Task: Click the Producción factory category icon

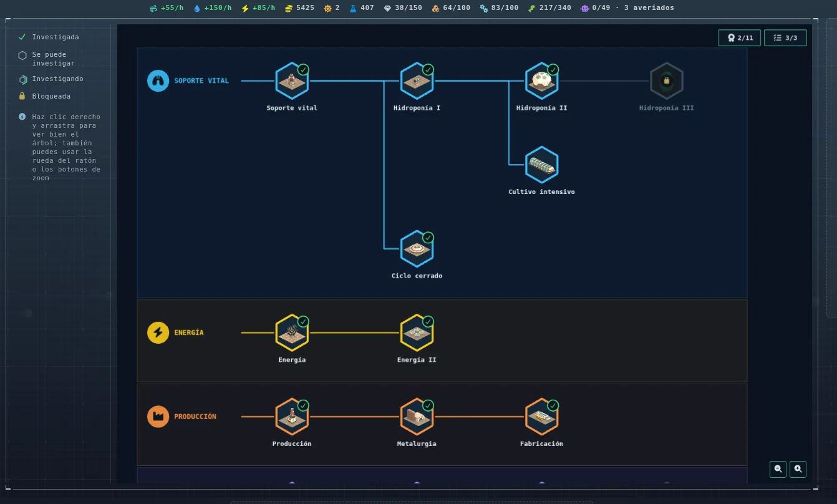Action: 158,417
